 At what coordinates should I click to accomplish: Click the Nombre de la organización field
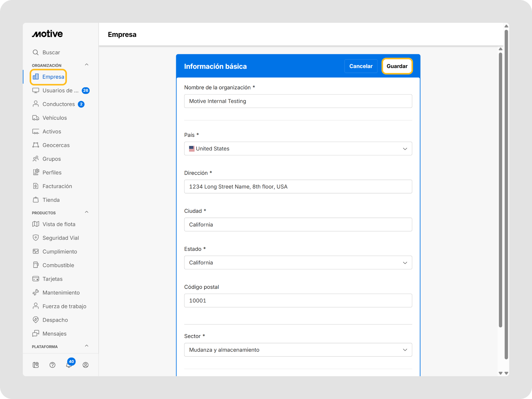[x=298, y=101]
